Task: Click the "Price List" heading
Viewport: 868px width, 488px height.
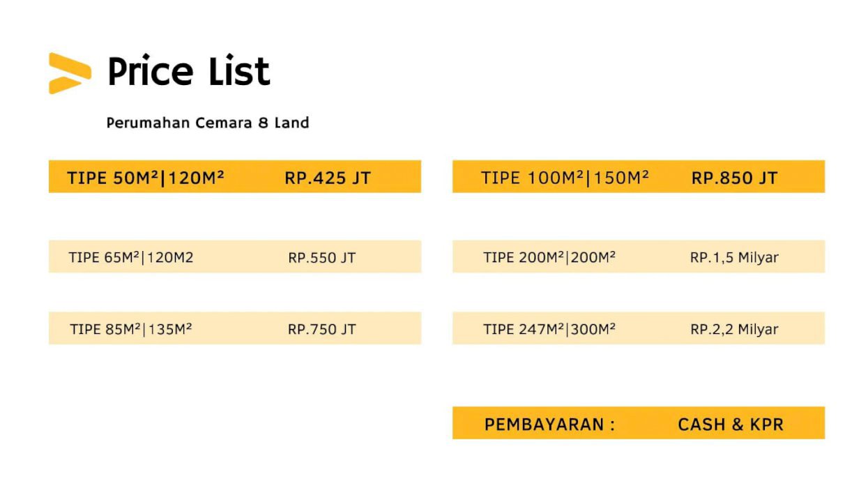Action: 188,72
